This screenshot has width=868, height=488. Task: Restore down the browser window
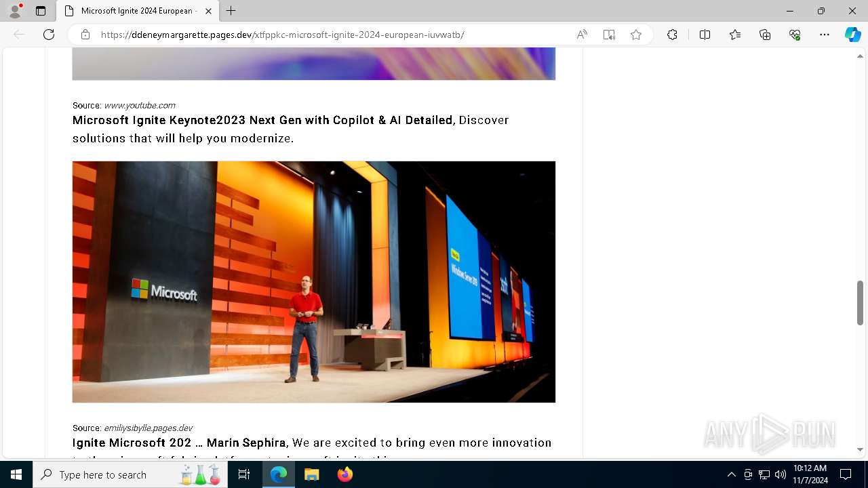tap(821, 11)
